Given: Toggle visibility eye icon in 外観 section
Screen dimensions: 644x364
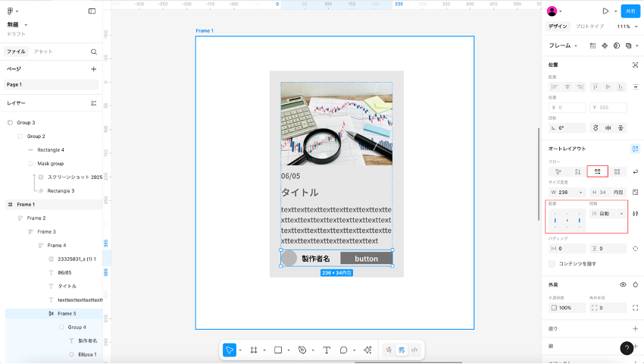Looking at the screenshot, I should click(x=623, y=284).
